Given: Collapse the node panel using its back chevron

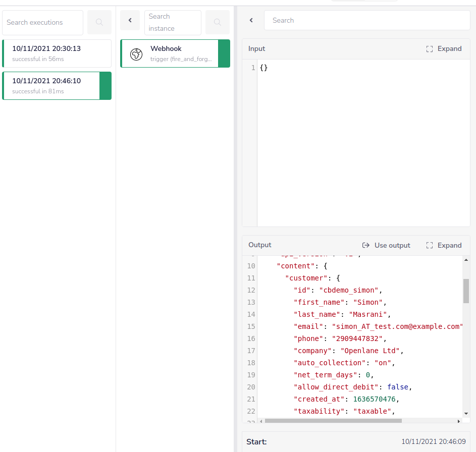Looking at the screenshot, I should pyautogui.click(x=130, y=20).
